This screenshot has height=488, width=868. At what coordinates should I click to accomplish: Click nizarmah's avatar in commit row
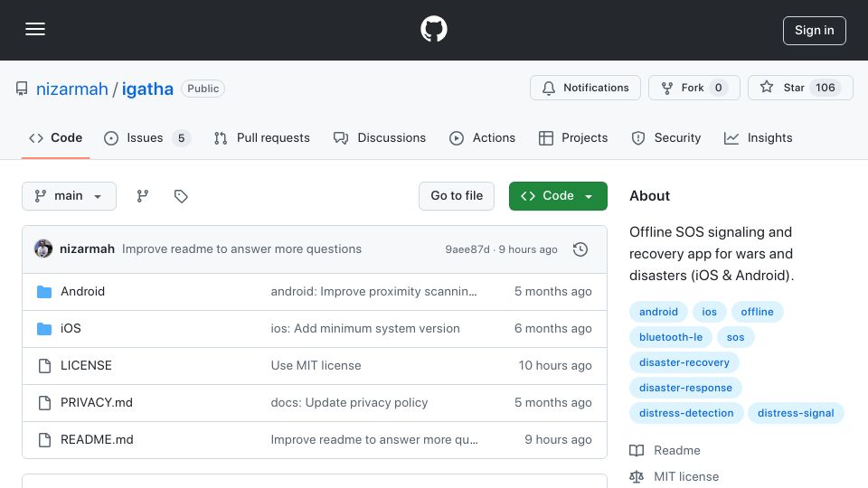point(43,249)
